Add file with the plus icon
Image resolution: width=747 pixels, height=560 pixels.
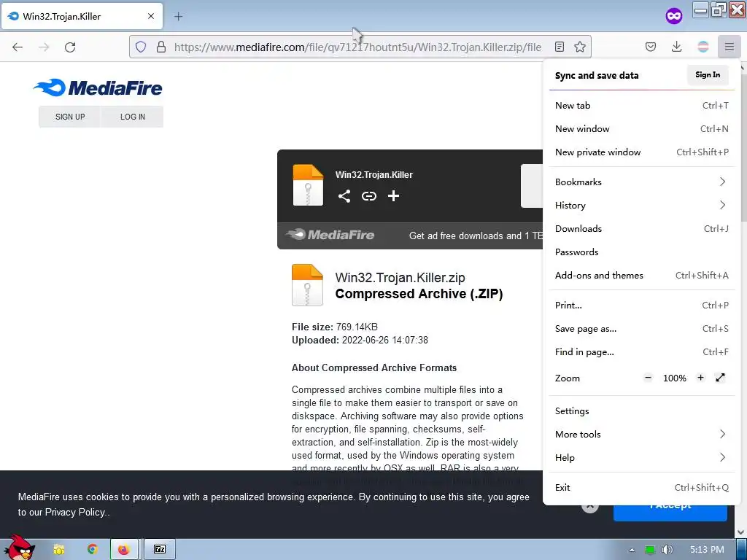pos(393,196)
